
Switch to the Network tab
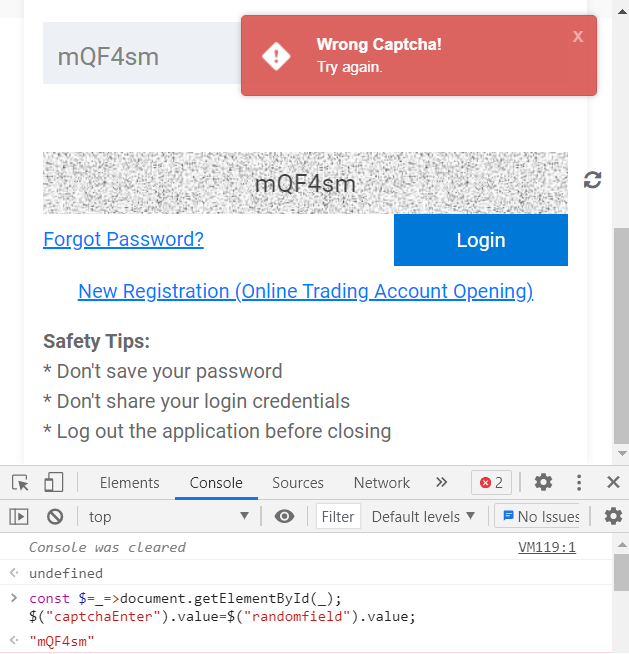[x=382, y=483]
